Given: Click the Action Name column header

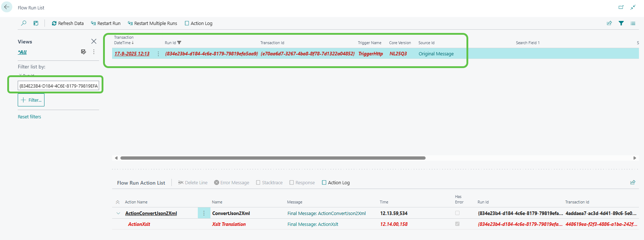Looking at the screenshot, I should pyautogui.click(x=136, y=202).
